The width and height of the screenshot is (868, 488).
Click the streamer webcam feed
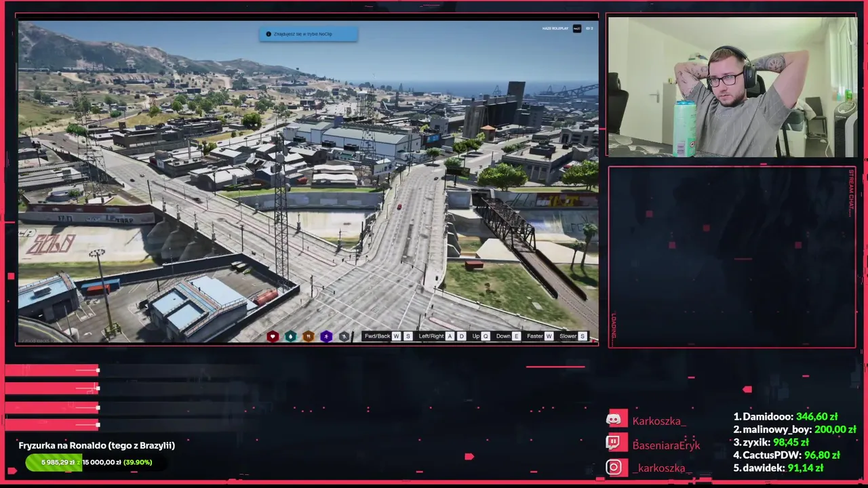click(732, 87)
